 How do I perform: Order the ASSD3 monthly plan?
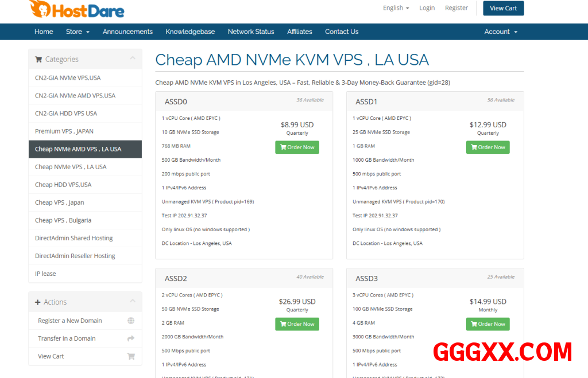[488, 324]
